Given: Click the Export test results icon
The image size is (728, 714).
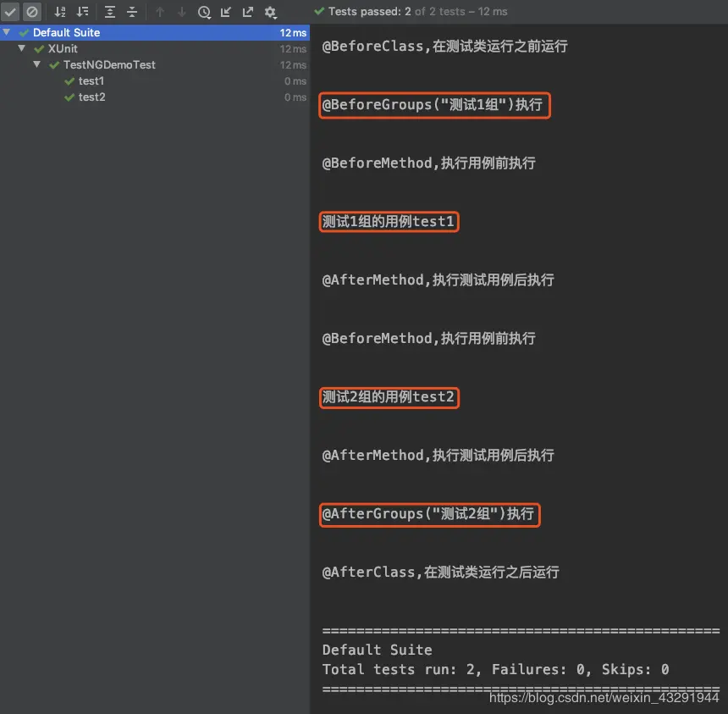Looking at the screenshot, I should pos(248,12).
